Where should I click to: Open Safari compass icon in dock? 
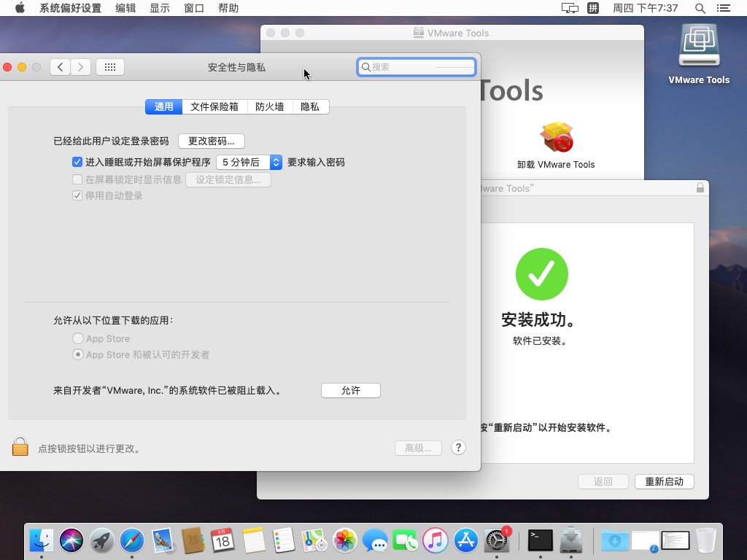coord(132,540)
